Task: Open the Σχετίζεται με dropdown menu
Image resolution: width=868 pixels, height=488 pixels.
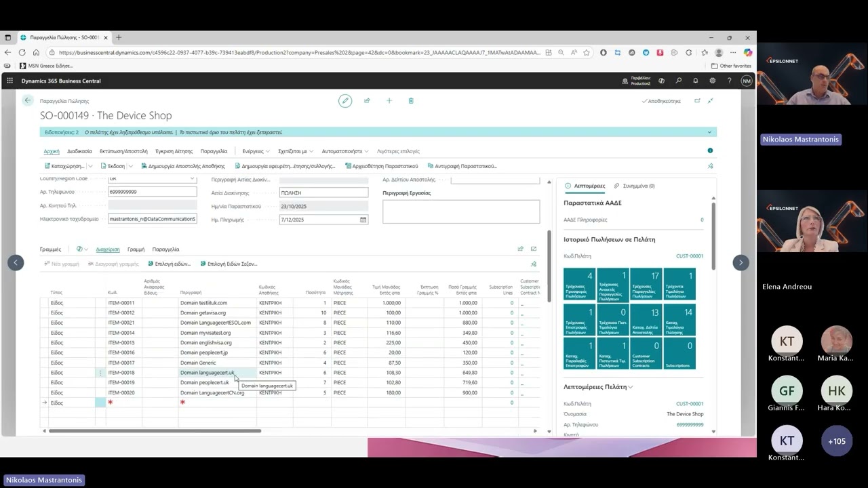Action: coord(295,151)
